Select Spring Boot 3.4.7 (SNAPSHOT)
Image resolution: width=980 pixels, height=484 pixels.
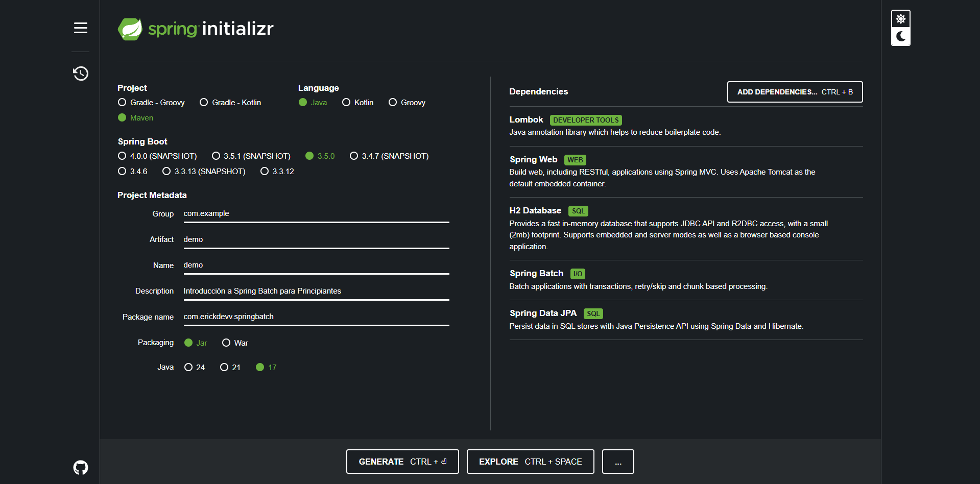[389, 156]
